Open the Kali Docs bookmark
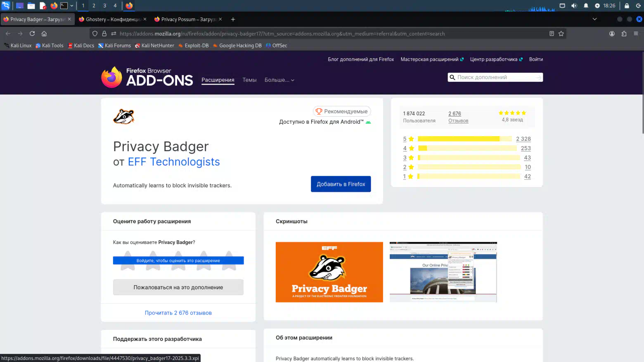 pos(81,46)
